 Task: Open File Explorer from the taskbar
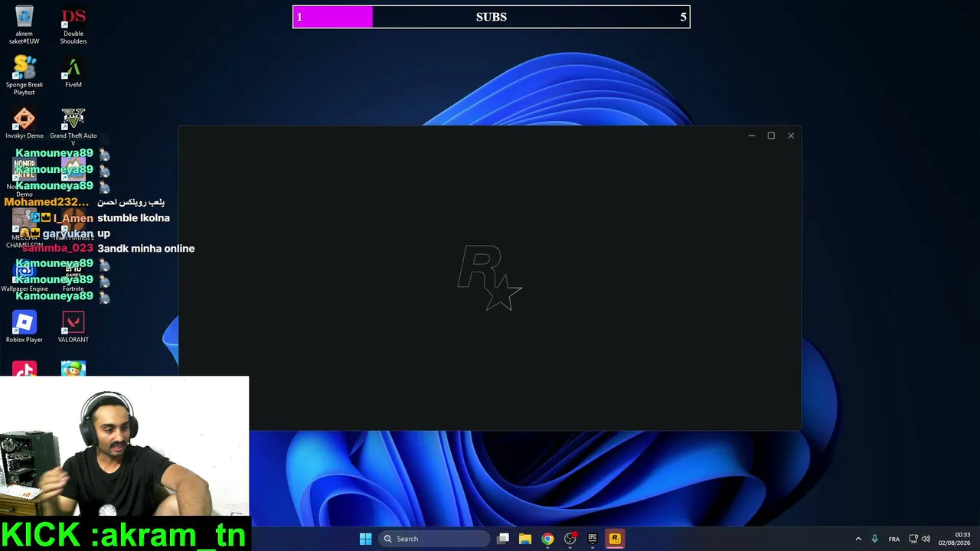tap(525, 539)
